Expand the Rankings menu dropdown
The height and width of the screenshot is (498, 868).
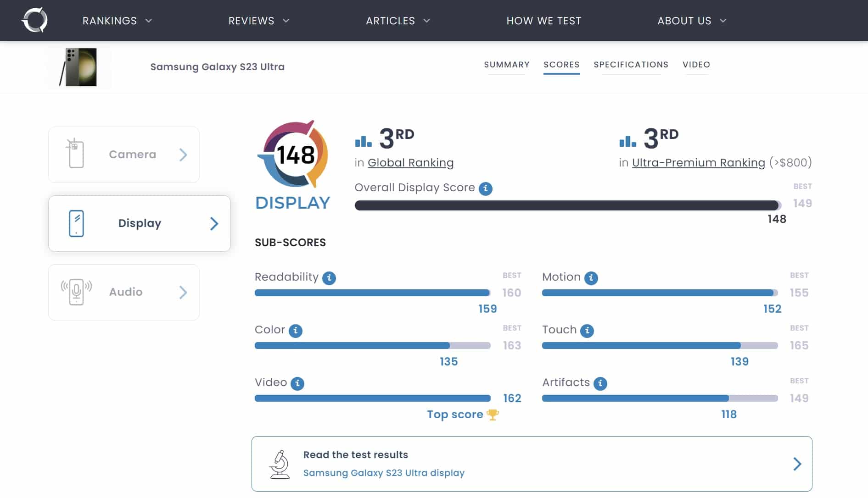[118, 21]
